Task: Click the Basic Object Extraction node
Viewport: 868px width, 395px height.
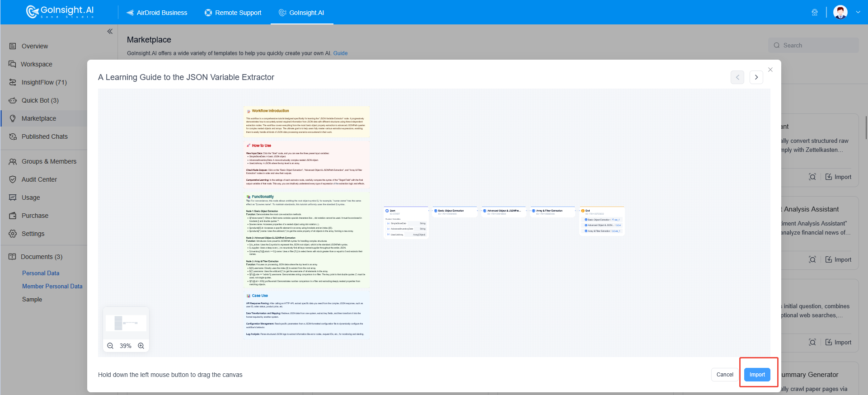Action: [455, 212]
